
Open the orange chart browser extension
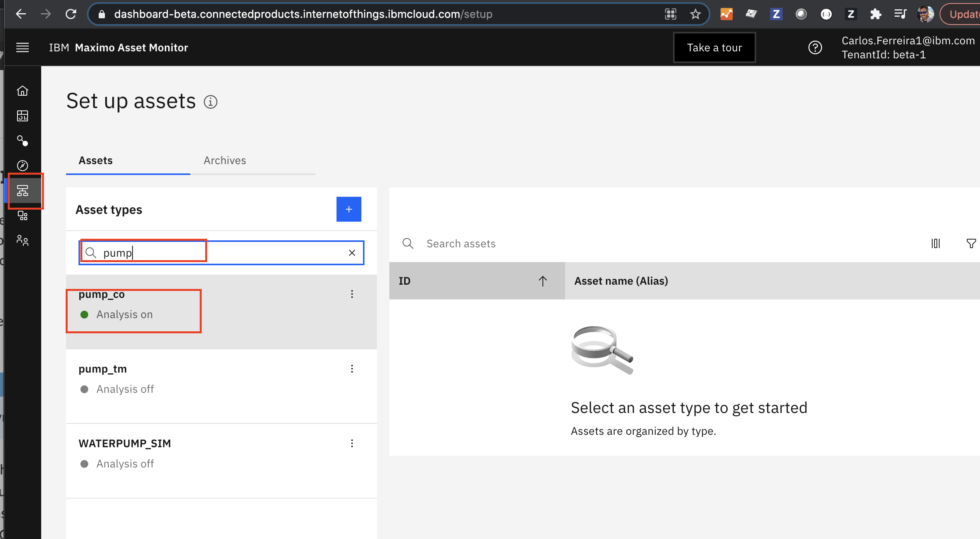[726, 14]
